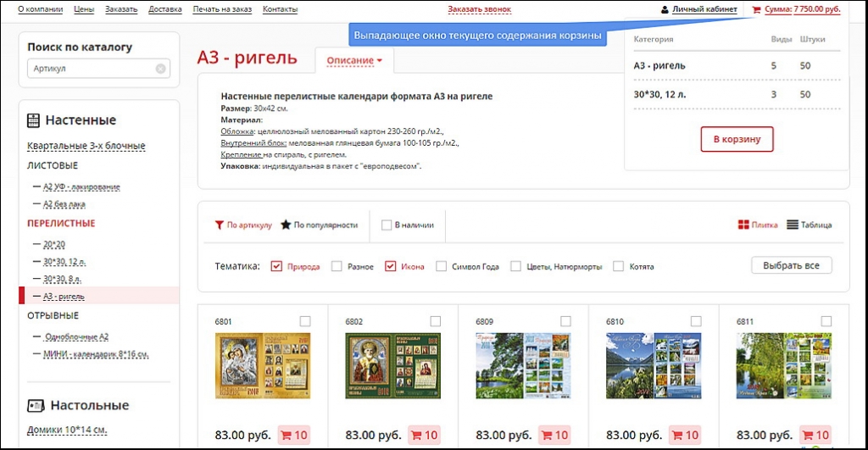Image resolution: width=868 pixels, height=450 pixels.
Task: Open product 6810 mountain lake thumbnail
Action: point(654,366)
